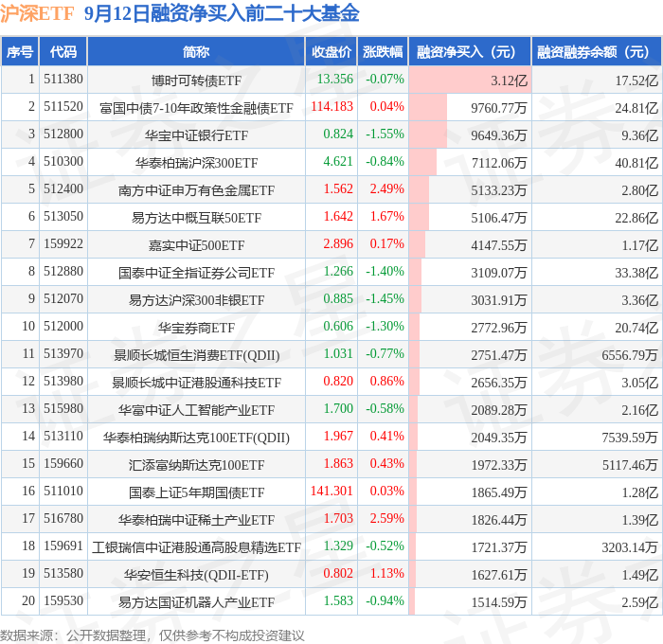Click the 3203.14万 balance value
Screen dimensions: 663x644
[x=630, y=547]
